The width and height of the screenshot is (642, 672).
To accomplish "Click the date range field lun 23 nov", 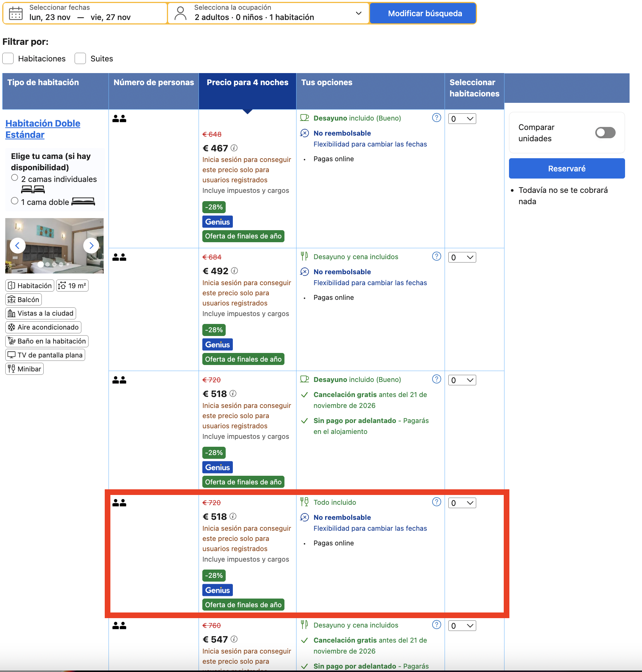I will coord(85,13).
